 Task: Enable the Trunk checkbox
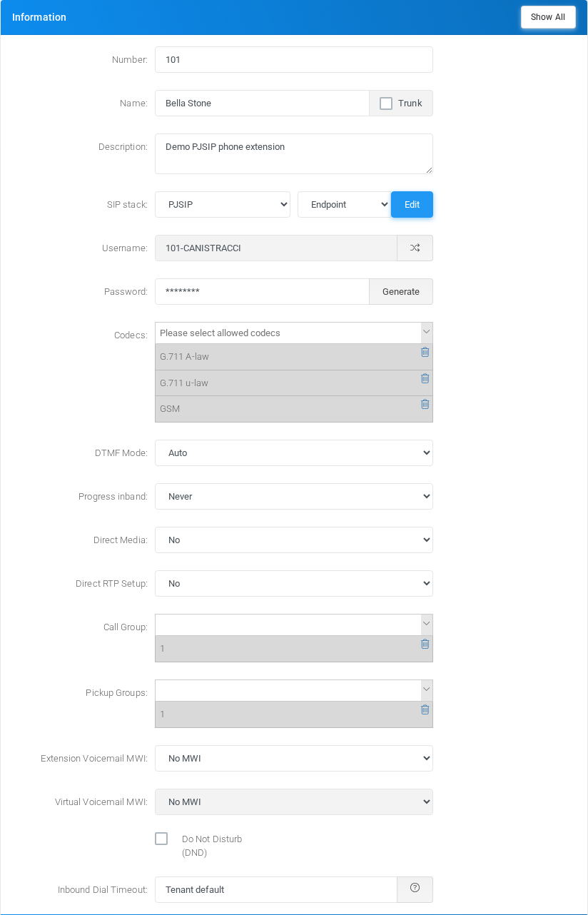coord(386,103)
